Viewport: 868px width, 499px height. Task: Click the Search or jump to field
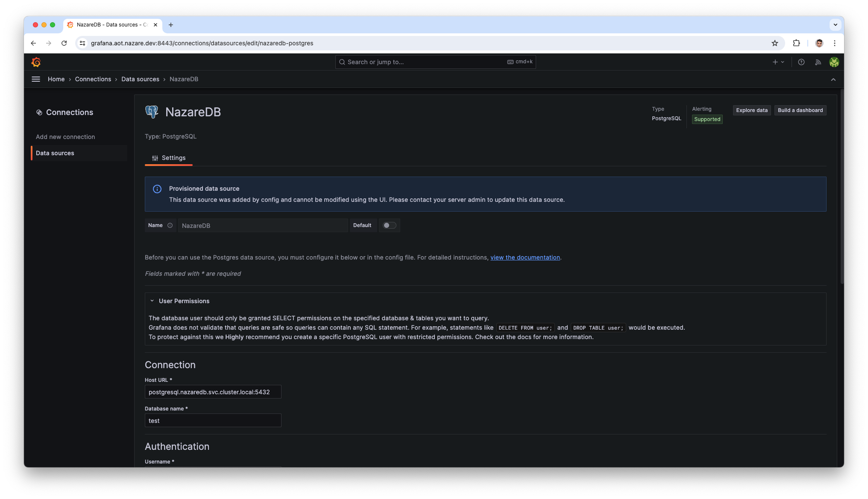pyautogui.click(x=435, y=62)
